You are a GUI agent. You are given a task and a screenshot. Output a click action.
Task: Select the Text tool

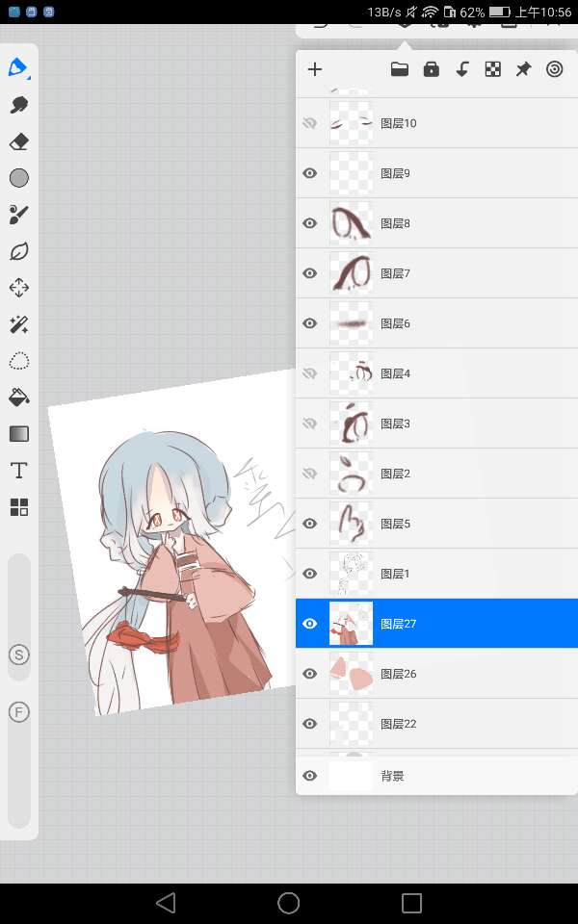18,471
